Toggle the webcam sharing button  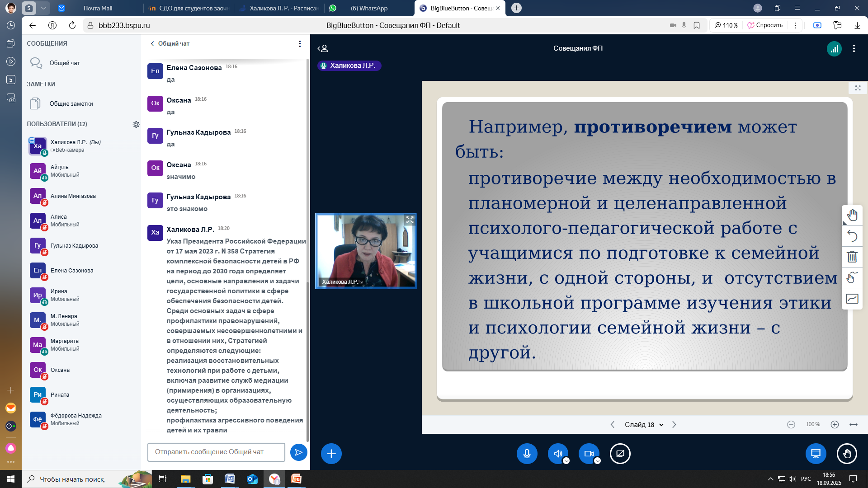(x=589, y=454)
